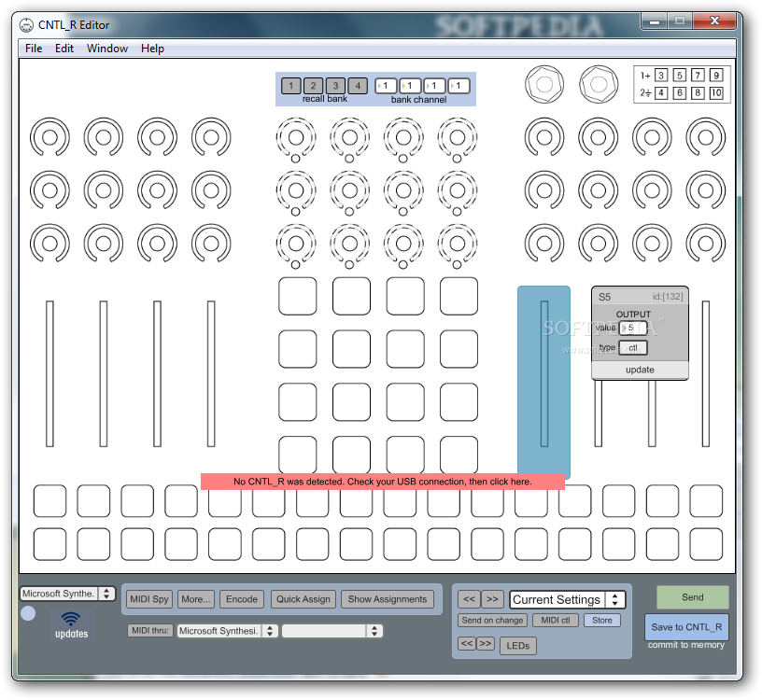The width and height of the screenshot is (762, 700).
Task: Select recall bank 3
Action: (x=335, y=86)
